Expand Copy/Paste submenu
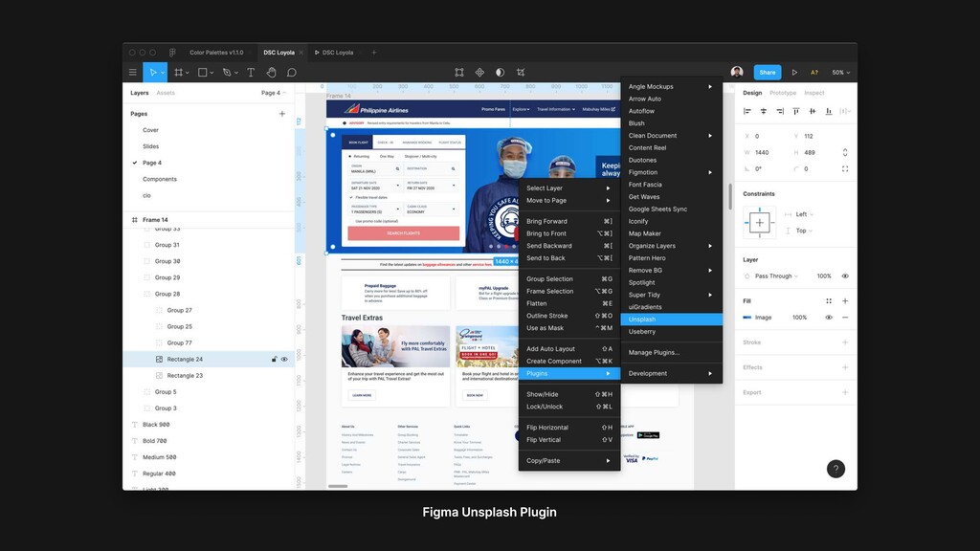 click(568, 460)
